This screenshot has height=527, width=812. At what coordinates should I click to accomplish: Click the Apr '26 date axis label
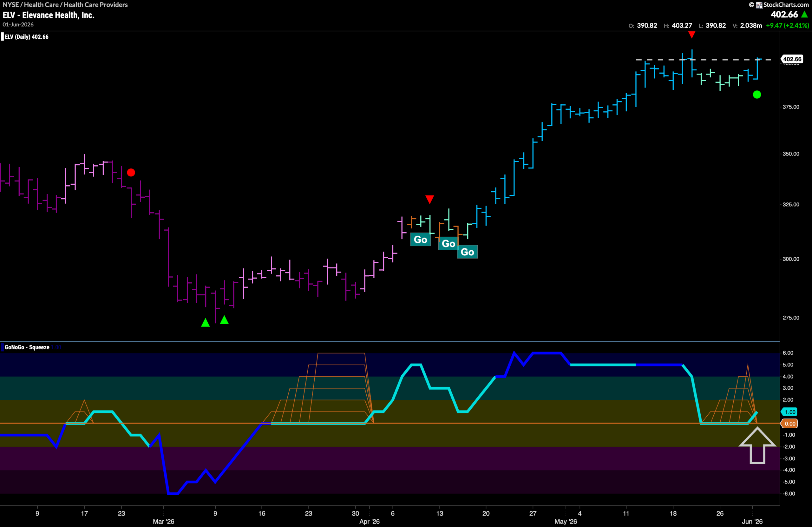pos(370,522)
